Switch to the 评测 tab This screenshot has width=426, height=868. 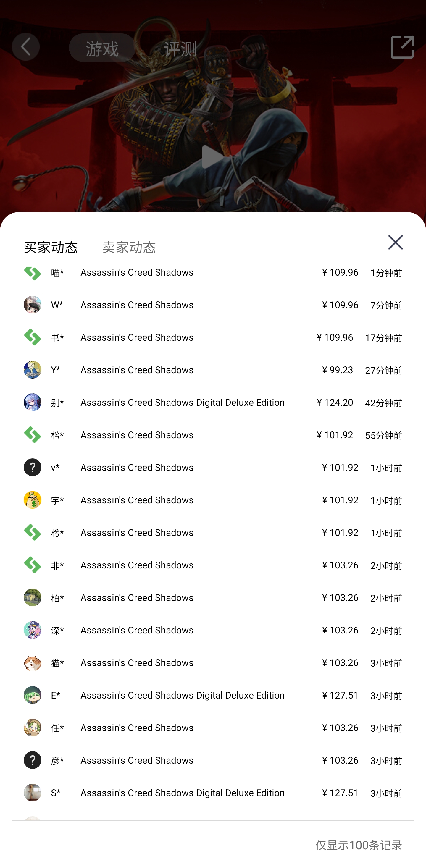point(180,49)
